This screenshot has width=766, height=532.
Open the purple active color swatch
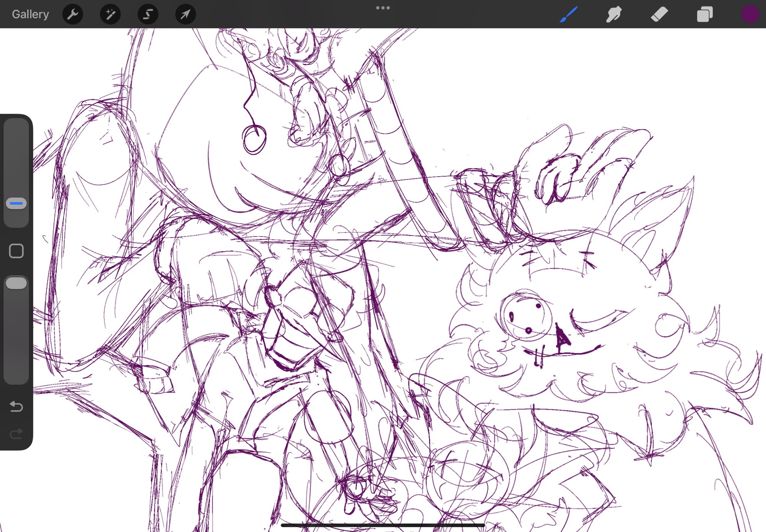coord(750,14)
